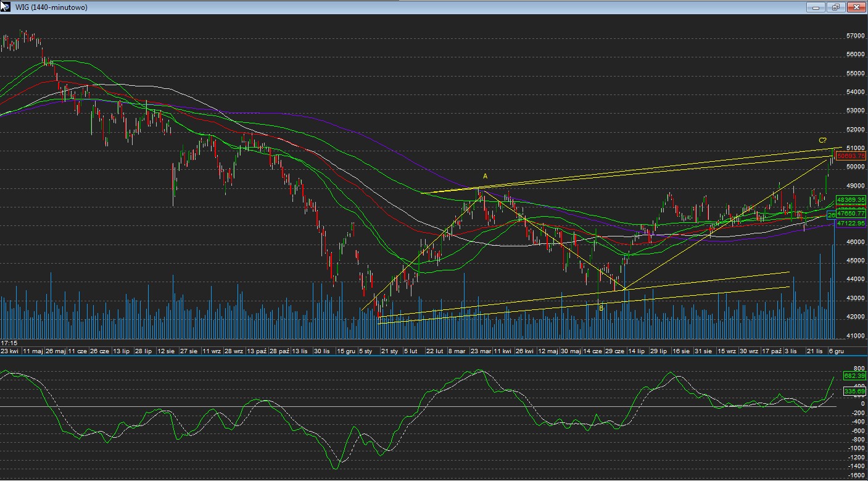Click the red 50693.75 price tag
The width and height of the screenshot is (868, 481).
tap(851, 156)
